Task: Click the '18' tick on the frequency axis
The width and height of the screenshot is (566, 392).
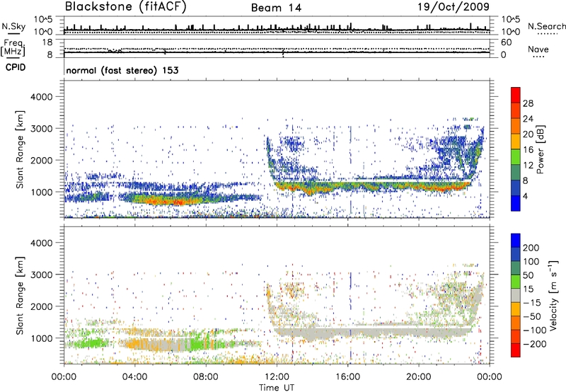Action: pyautogui.click(x=47, y=42)
